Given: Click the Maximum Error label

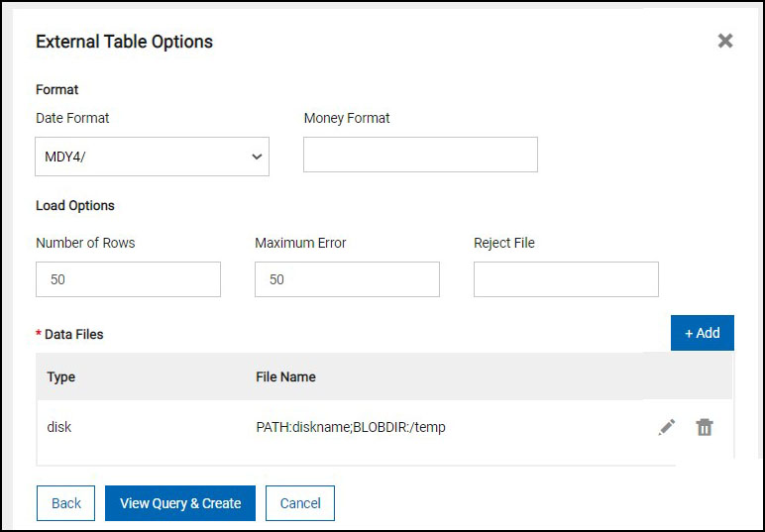Looking at the screenshot, I should [300, 243].
